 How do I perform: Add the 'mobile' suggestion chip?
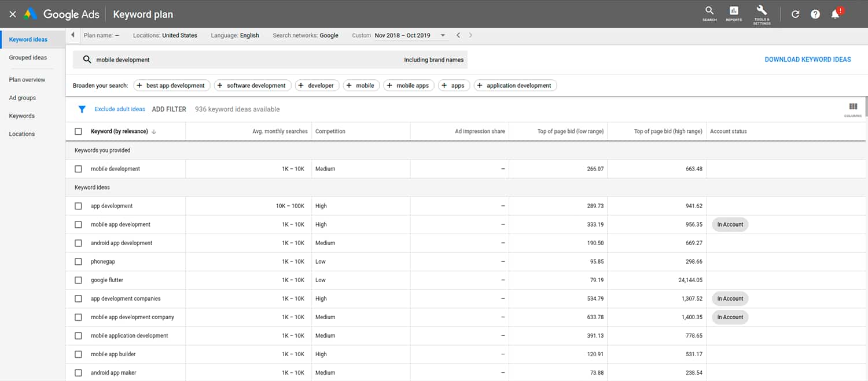(360, 86)
